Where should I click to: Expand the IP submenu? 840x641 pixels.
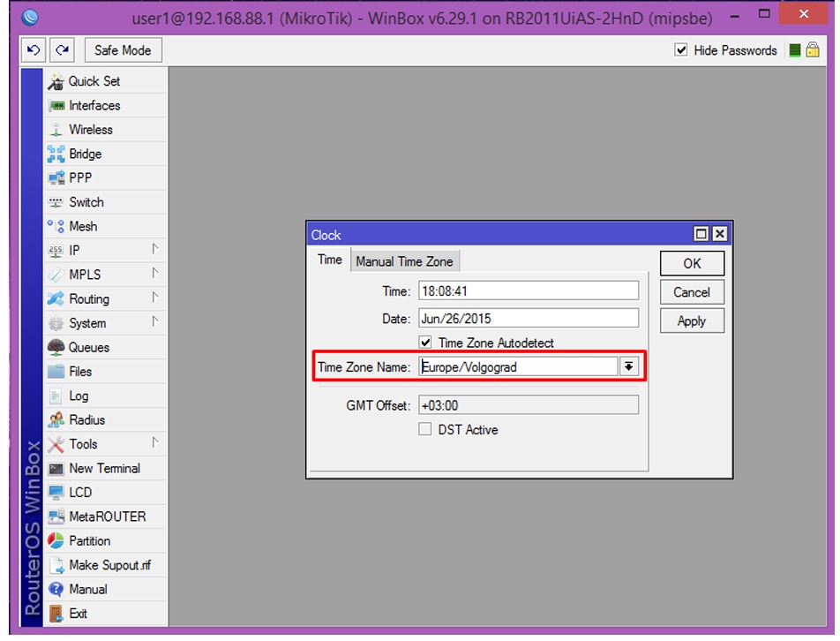pos(154,250)
